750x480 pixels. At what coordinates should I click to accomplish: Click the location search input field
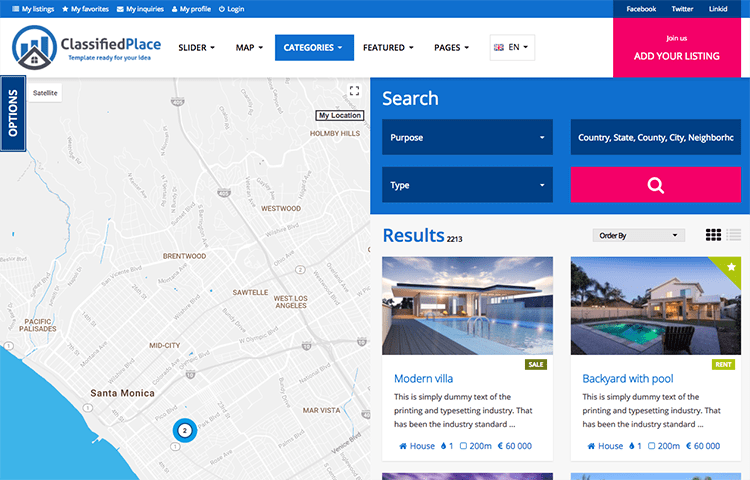(656, 137)
